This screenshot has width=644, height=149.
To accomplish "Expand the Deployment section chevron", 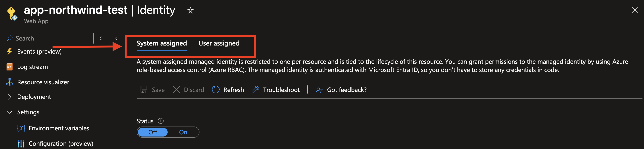I will (x=10, y=97).
